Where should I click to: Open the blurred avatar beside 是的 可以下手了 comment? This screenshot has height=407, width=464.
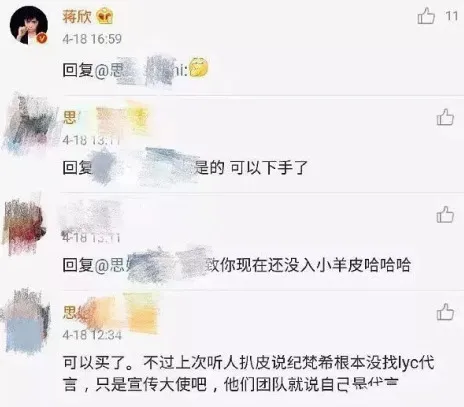click(27, 124)
